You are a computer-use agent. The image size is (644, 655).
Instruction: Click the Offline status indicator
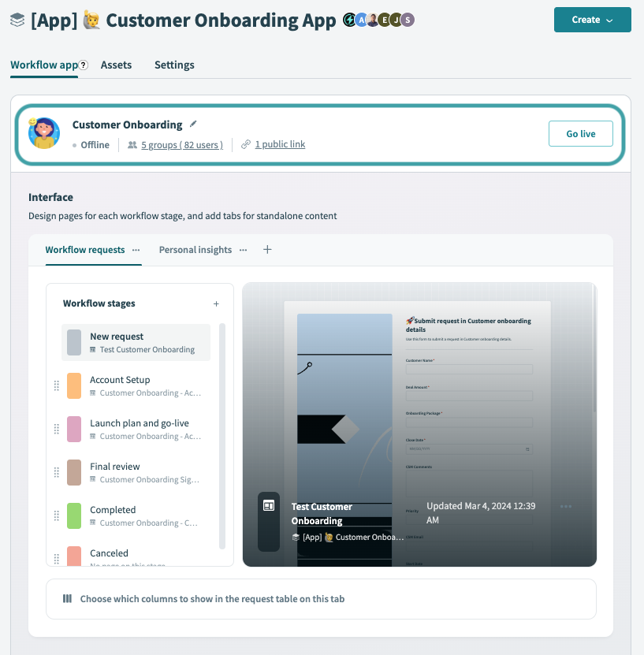pos(91,145)
